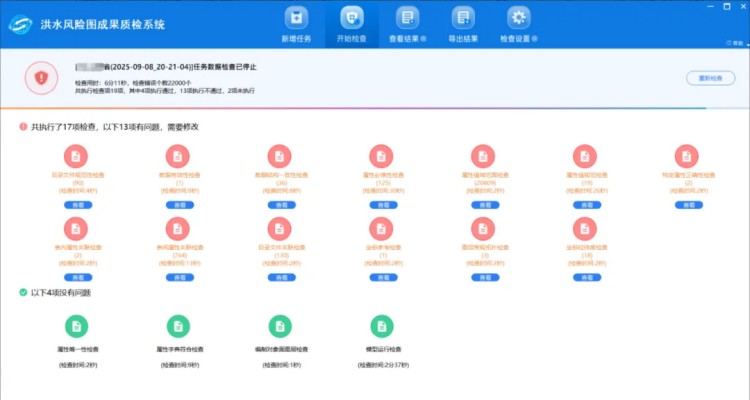Click the green 编制对象面图层检查 icon
The width and height of the screenshot is (750, 400).
click(x=280, y=326)
